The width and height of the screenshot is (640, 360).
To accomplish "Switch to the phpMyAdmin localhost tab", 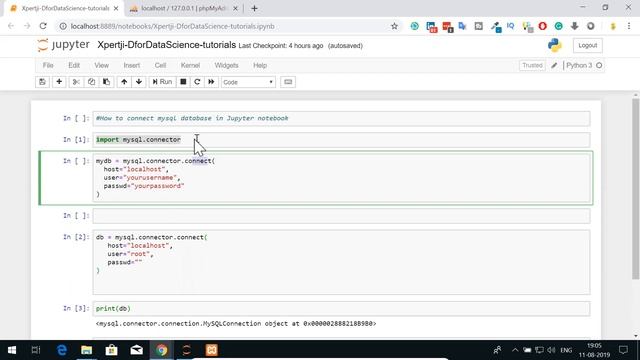I will click(184, 8).
